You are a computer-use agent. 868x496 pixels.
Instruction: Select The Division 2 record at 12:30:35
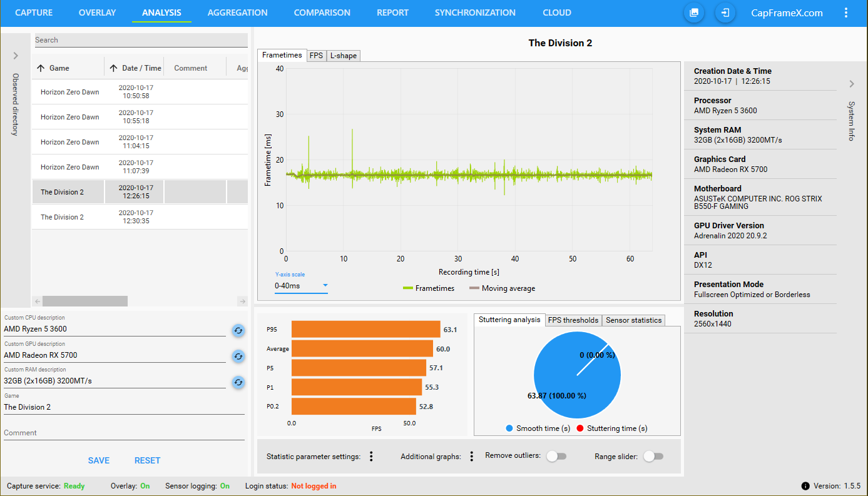pos(140,217)
